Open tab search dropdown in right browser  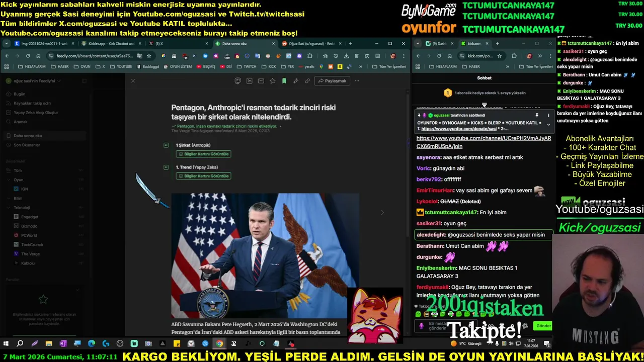[418, 44]
